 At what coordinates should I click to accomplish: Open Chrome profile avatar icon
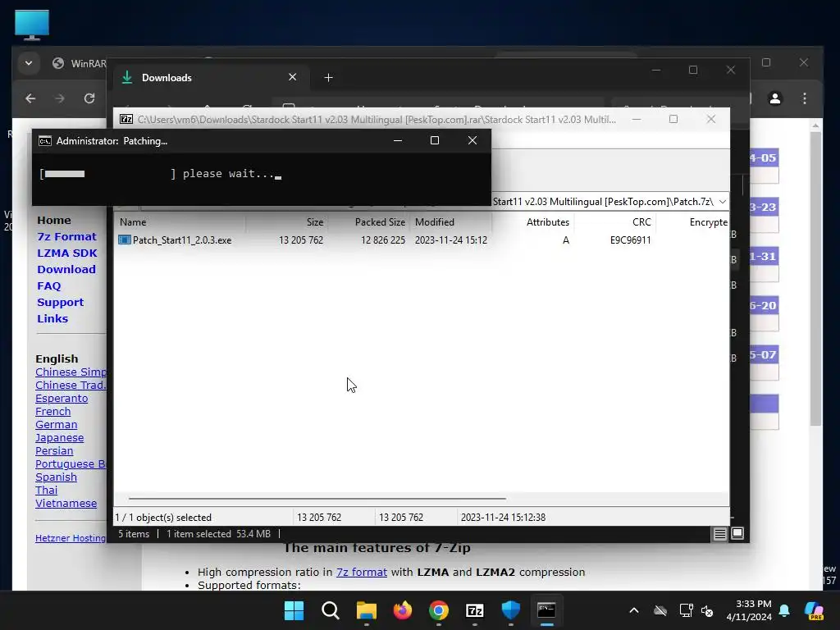point(774,98)
